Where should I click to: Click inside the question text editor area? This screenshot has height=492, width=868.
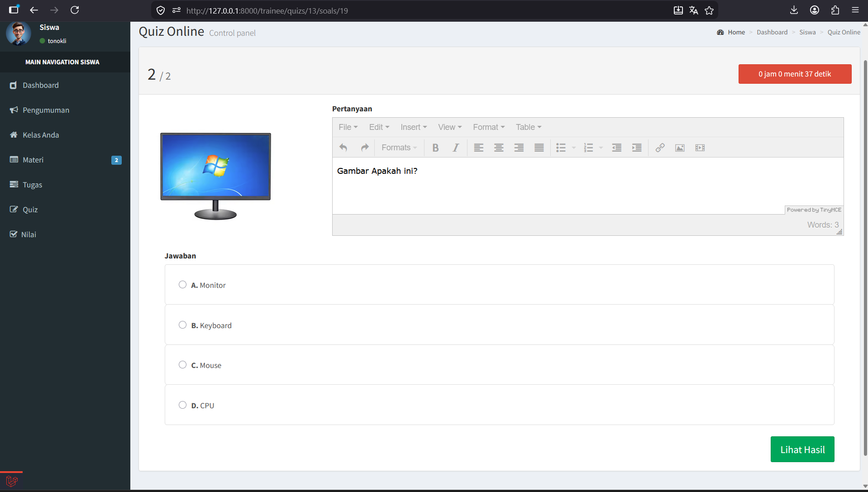tap(587, 186)
